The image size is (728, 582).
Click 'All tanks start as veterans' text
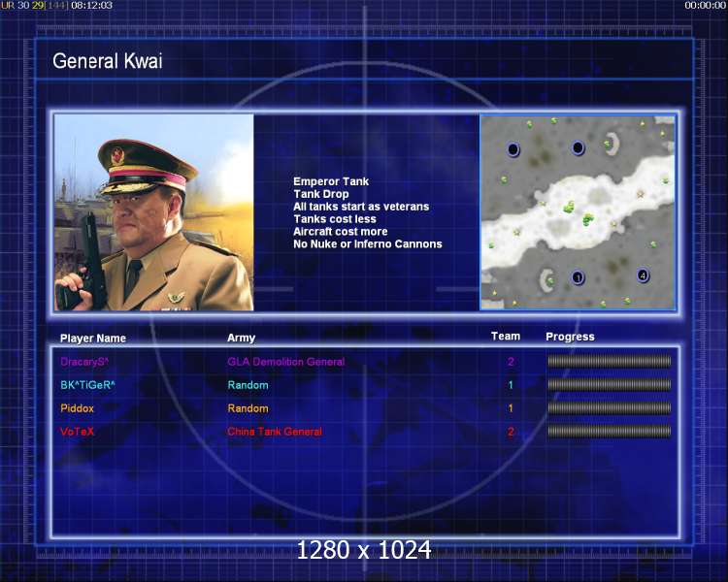[361, 207]
